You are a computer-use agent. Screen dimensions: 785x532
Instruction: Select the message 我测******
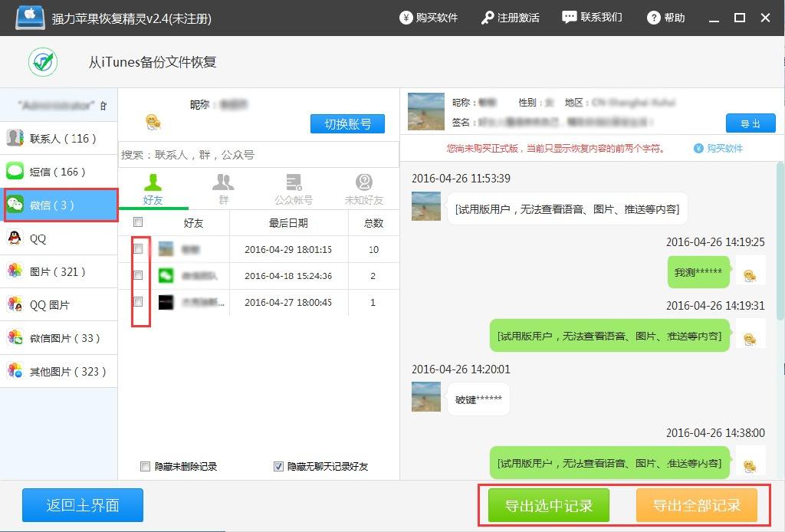[x=698, y=272]
